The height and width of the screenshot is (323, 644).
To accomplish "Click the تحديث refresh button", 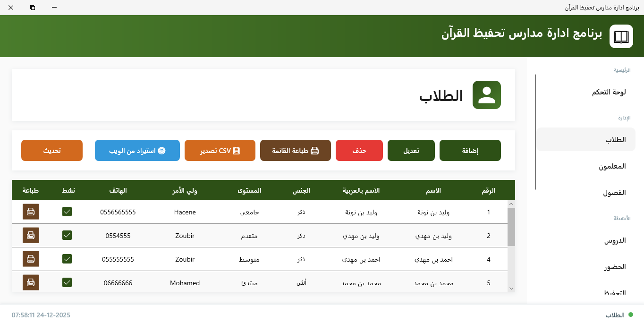I will point(51,150).
